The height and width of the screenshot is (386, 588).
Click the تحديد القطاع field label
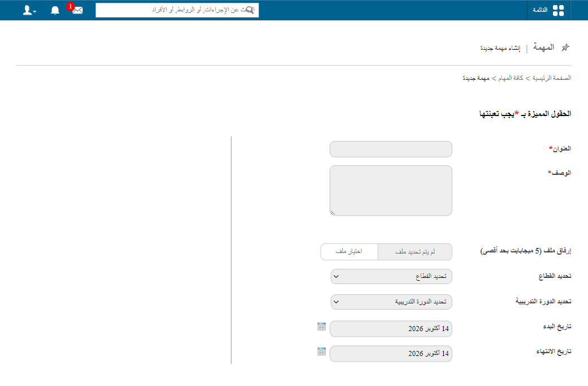(x=555, y=276)
